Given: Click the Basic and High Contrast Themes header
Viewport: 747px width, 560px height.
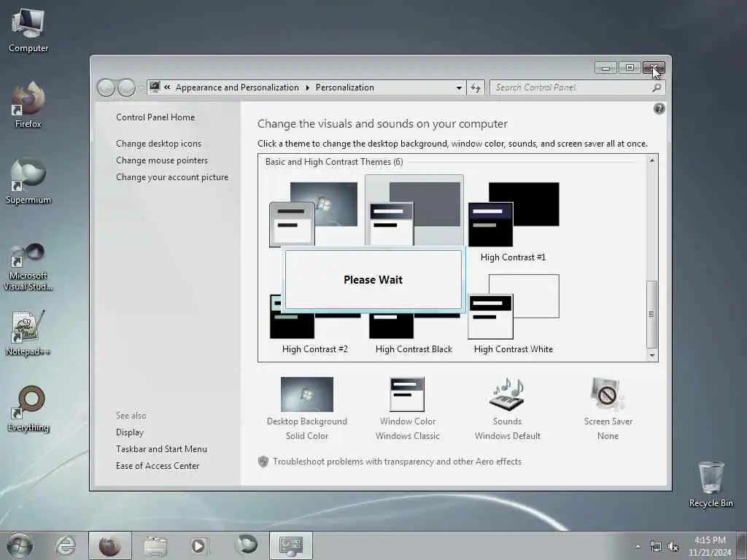Looking at the screenshot, I should [334, 162].
